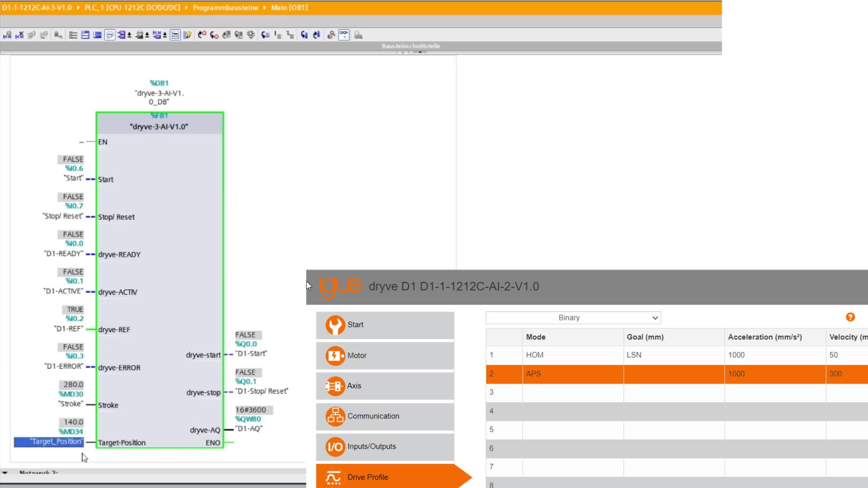Viewport: 868px width, 488px height.
Task: Click the dark blue right-pointing navigation arrow icon
Action: tap(316, 35)
